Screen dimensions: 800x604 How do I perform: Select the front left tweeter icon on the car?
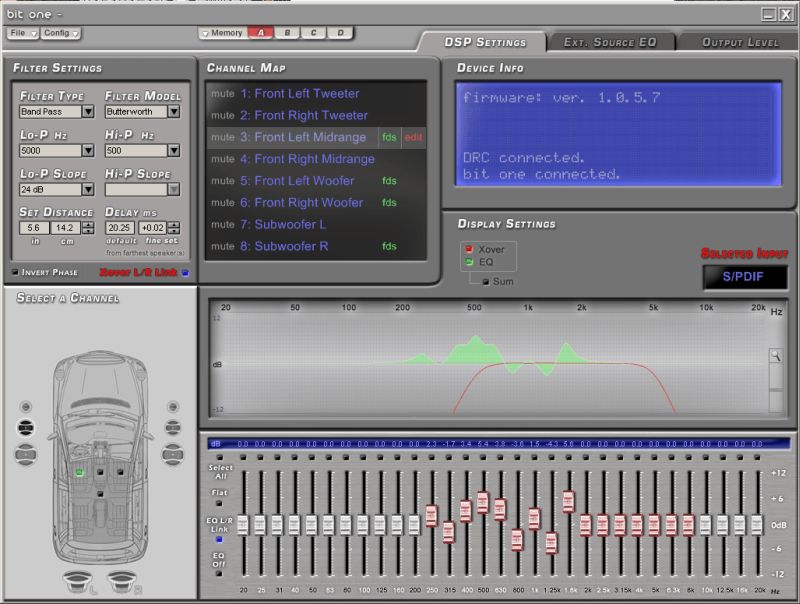[26, 407]
